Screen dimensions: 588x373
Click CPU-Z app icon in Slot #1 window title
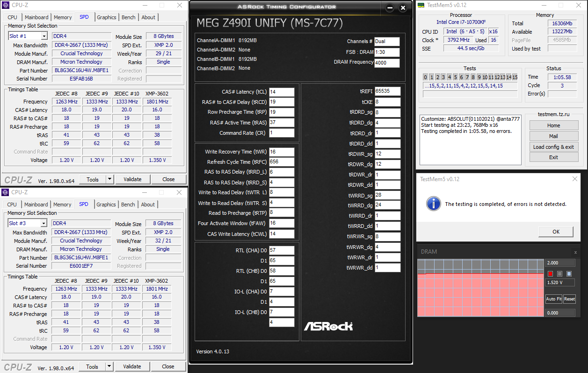(5, 5)
